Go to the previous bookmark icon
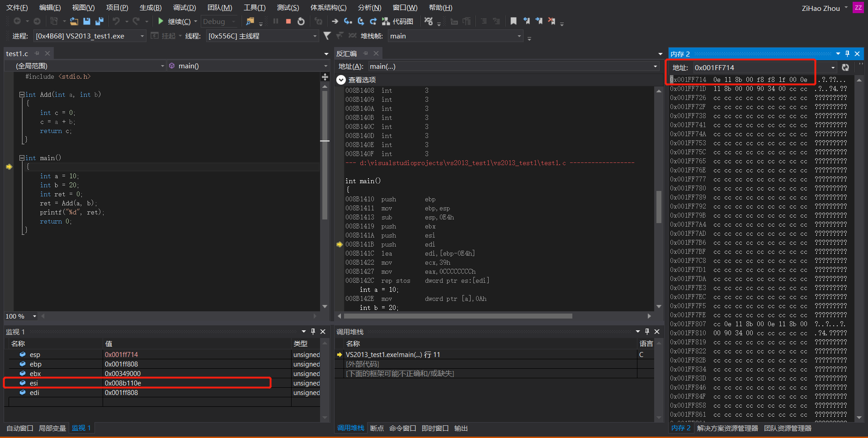This screenshot has width=868, height=438. 526,21
